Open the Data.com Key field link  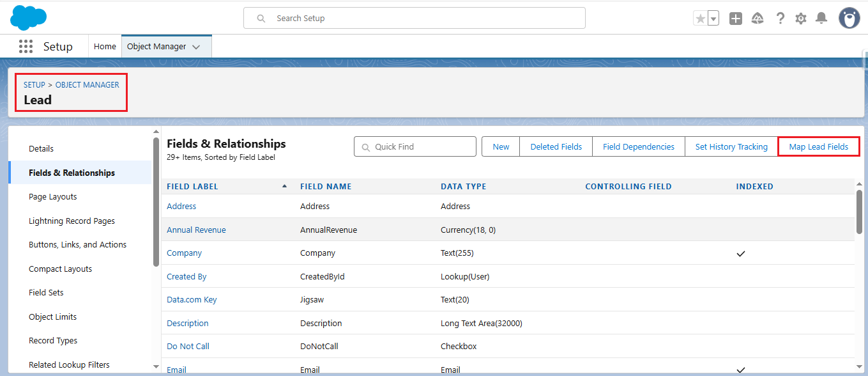pyautogui.click(x=192, y=299)
